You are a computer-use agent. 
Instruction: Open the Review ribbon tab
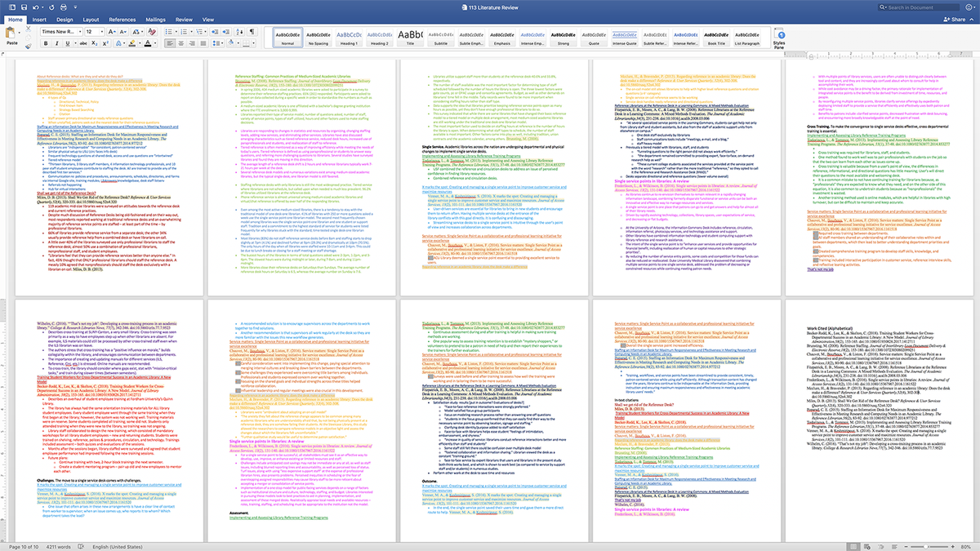184,20
